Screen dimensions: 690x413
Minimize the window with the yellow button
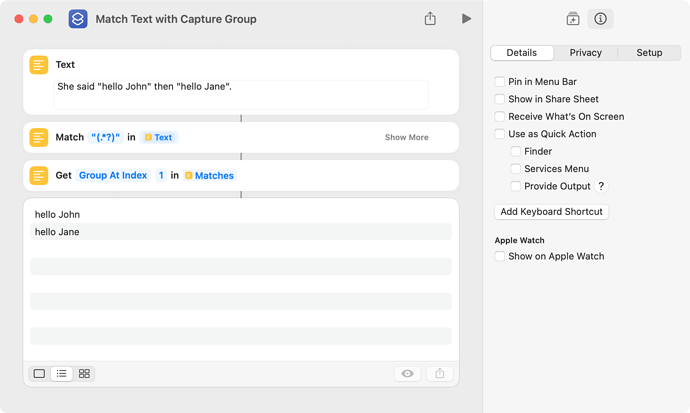click(x=33, y=19)
